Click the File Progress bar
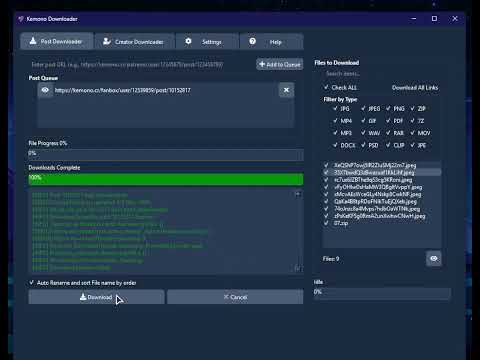The height and width of the screenshot is (360, 480). click(166, 154)
